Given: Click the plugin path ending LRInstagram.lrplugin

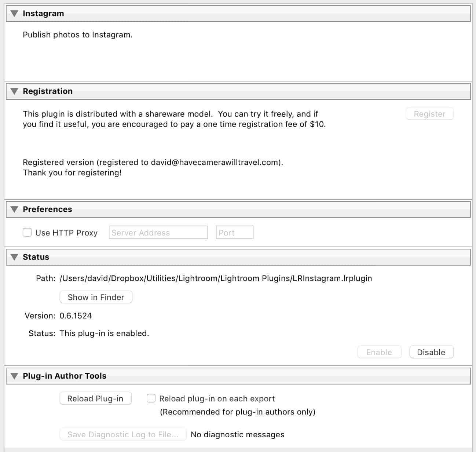Looking at the screenshot, I should point(216,278).
